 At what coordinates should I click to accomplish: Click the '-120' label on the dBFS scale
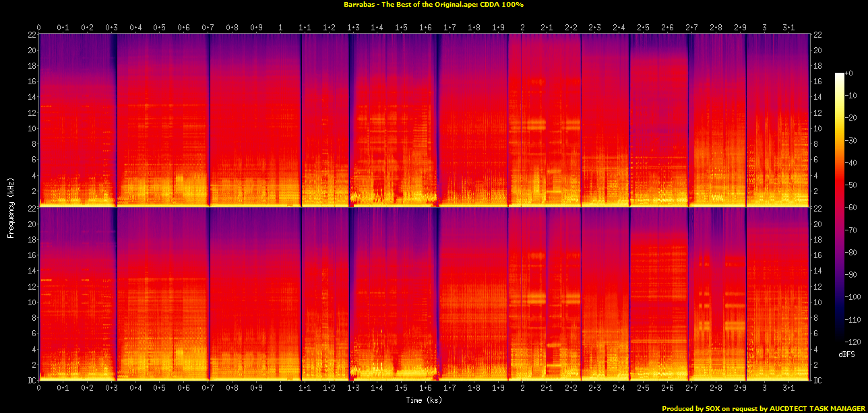tap(855, 342)
